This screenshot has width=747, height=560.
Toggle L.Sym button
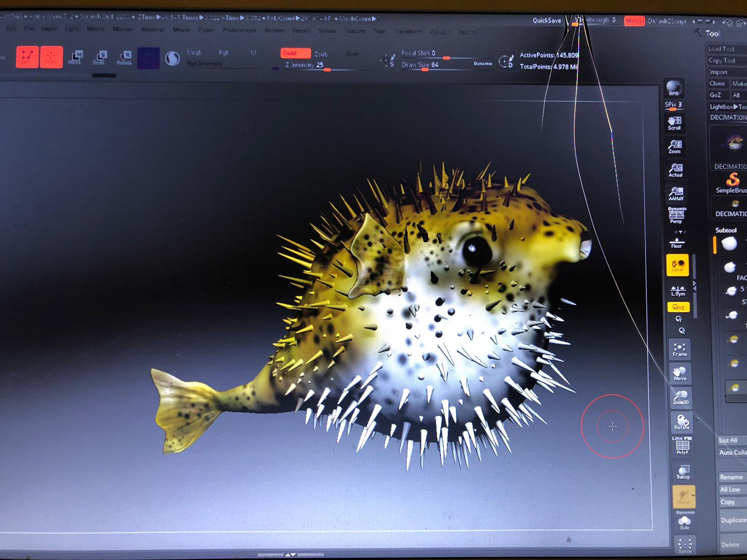click(x=678, y=290)
